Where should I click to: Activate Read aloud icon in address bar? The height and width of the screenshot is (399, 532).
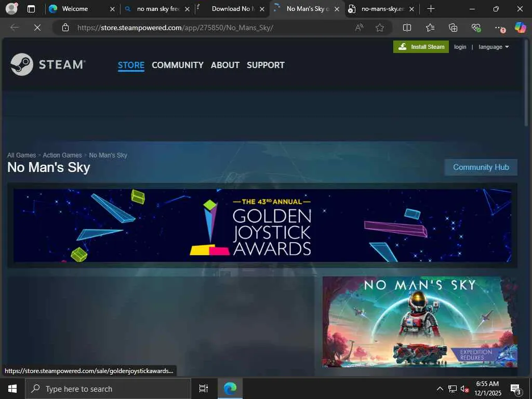tap(359, 28)
